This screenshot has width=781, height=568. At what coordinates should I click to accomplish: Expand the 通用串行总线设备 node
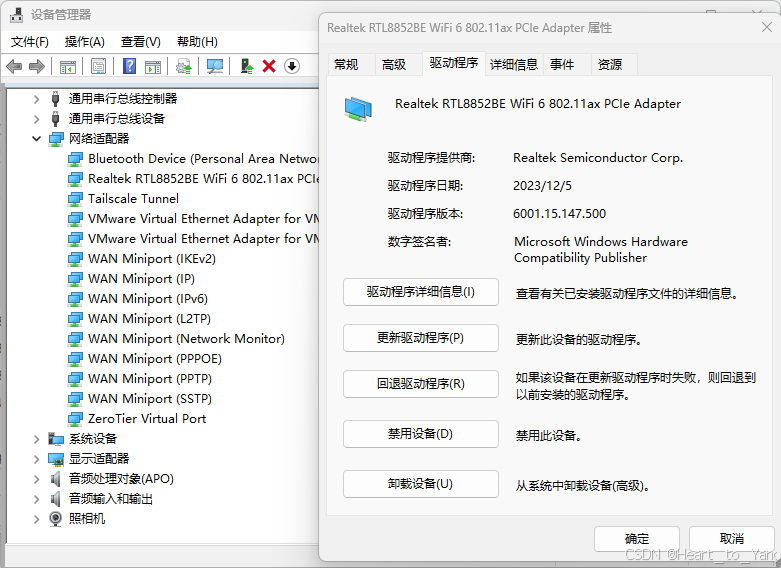pos(36,119)
